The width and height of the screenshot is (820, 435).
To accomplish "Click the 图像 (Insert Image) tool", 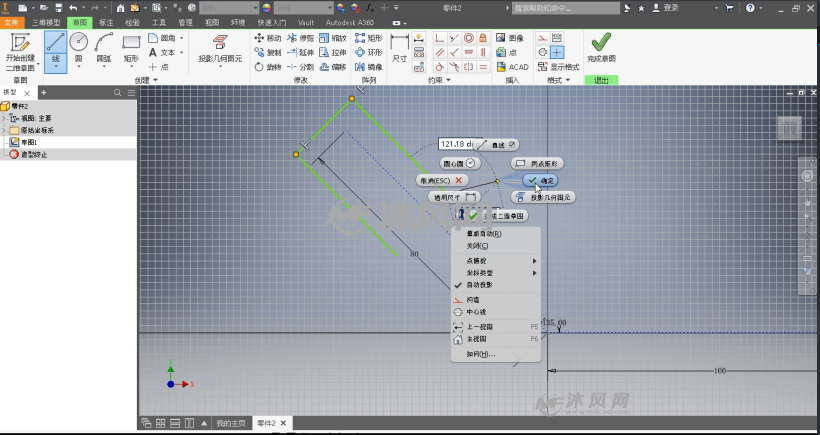I will 510,38.
